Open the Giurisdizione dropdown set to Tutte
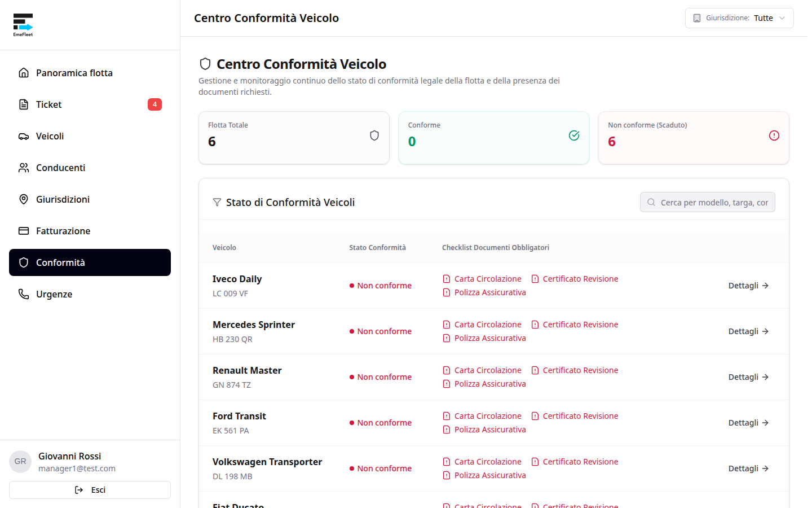 739,18
